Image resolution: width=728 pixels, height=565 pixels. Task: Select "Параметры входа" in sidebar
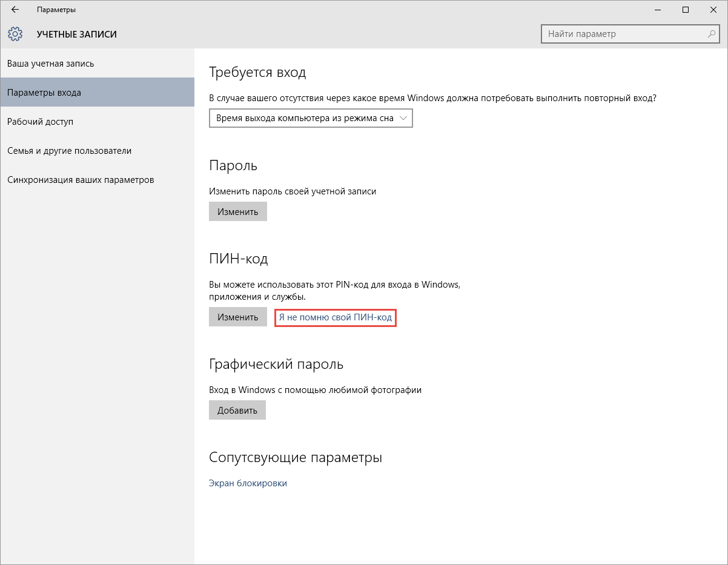coord(97,93)
